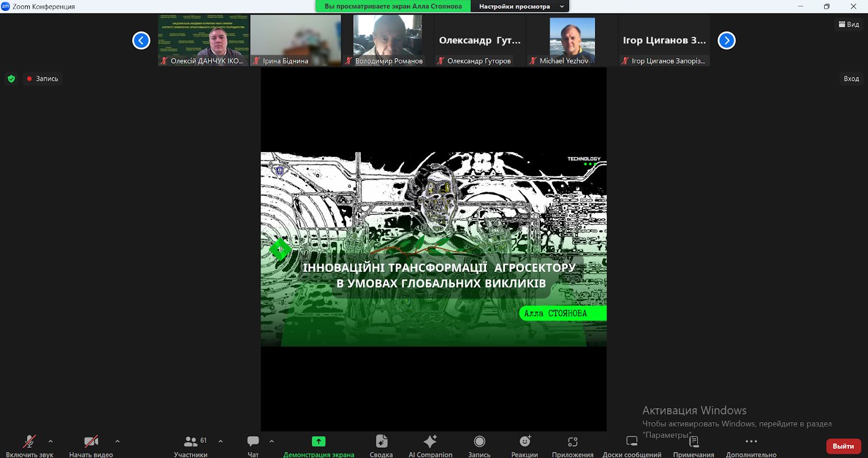Expand chat options arrow
Viewport: 868px width, 458px height.
(271, 441)
